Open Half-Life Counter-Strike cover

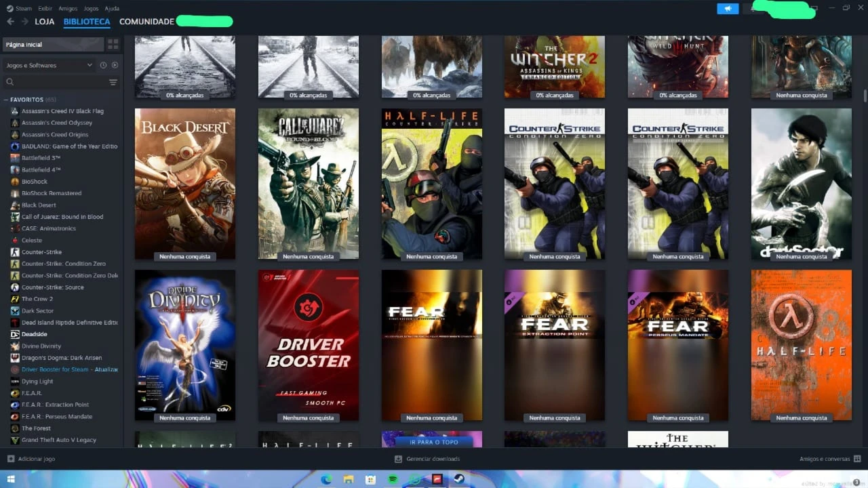[x=432, y=184]
